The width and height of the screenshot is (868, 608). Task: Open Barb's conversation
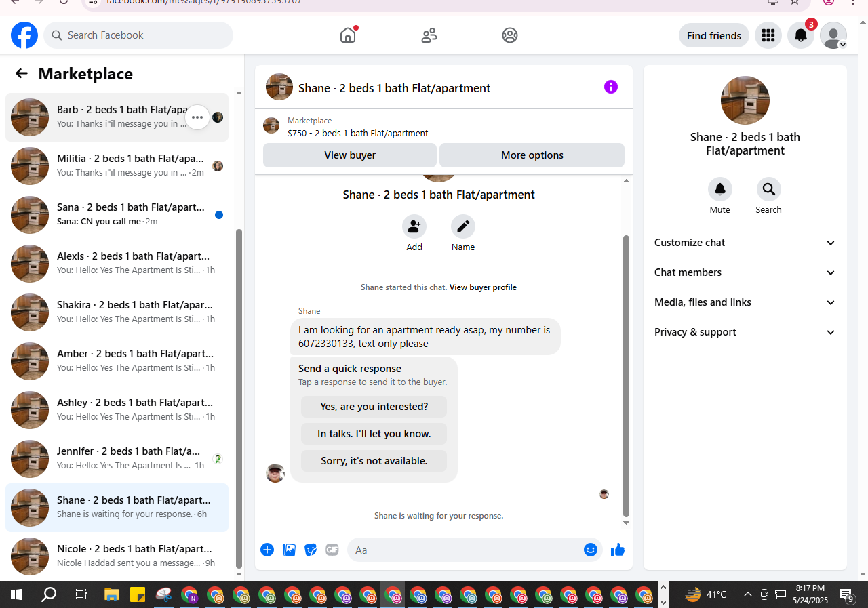(117, 117)
